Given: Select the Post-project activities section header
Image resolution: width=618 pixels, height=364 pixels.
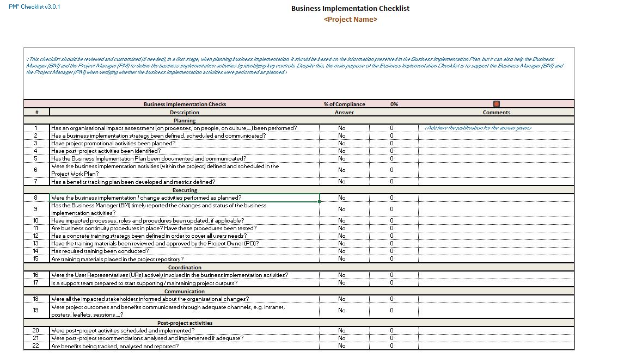Looking at the screenshot, I should (x=185, y=323).
